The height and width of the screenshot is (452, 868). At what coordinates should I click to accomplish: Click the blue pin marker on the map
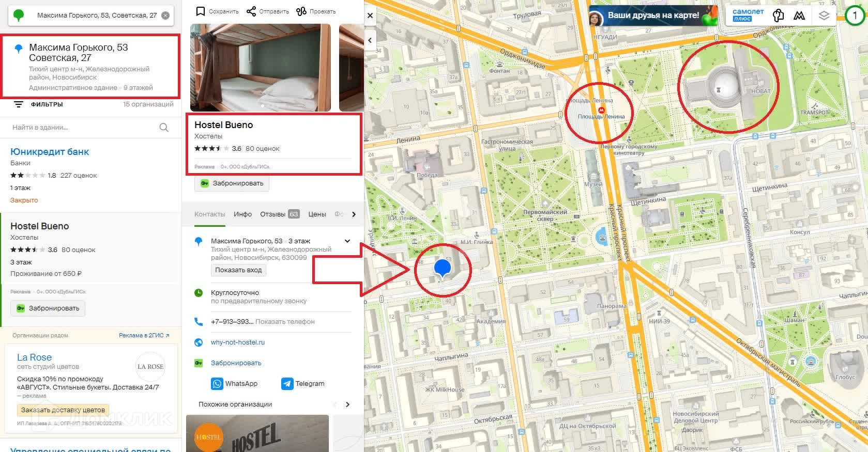point(443,269)
